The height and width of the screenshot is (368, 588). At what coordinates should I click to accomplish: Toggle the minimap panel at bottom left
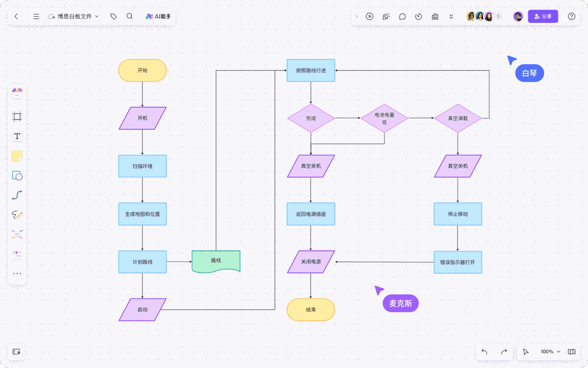16,352
